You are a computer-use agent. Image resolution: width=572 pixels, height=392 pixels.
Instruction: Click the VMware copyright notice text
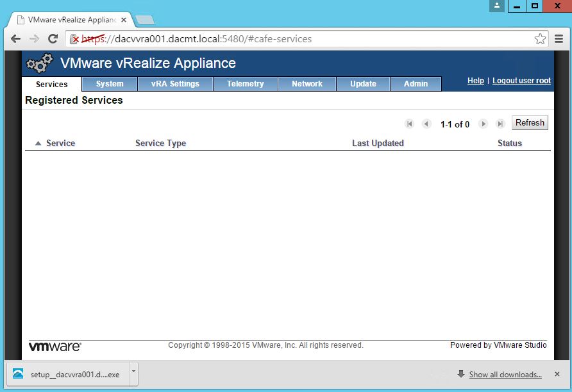click(265, 345)
